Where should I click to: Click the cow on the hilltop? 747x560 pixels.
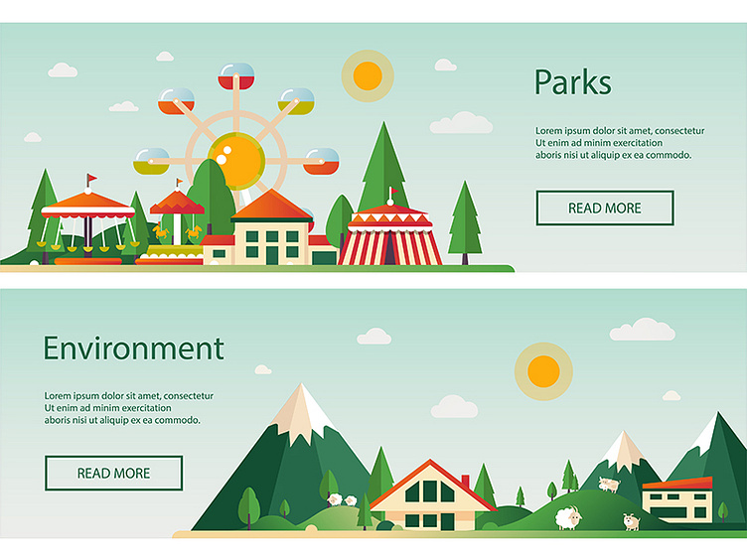609,485
